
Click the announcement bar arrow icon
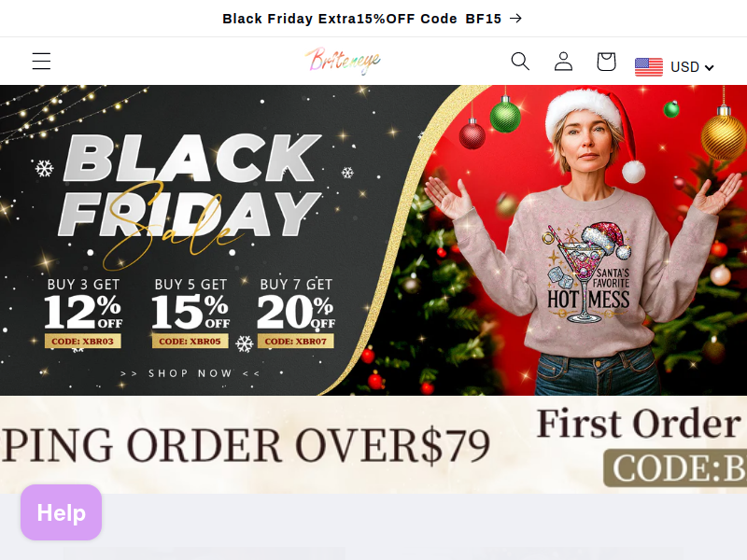point(515,19)
